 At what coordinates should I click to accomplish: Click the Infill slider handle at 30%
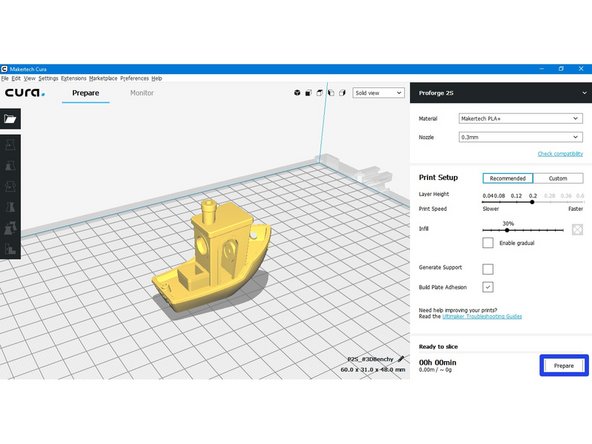click(507, 230)
